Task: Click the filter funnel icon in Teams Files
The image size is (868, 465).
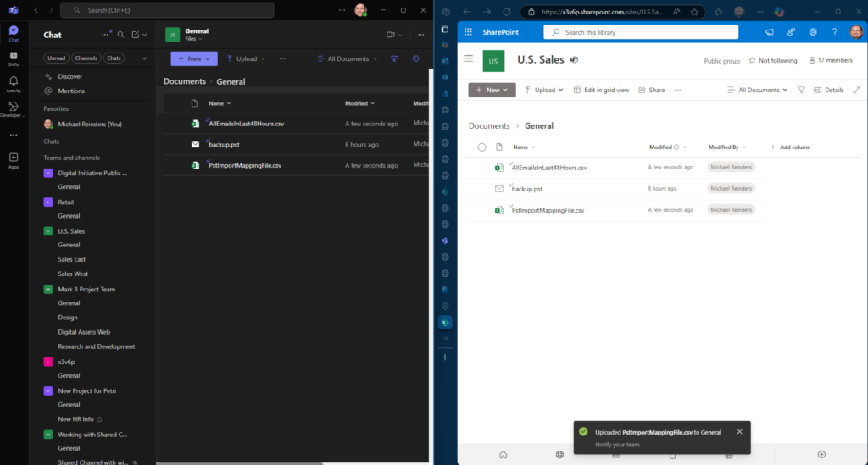Action: 394,58
